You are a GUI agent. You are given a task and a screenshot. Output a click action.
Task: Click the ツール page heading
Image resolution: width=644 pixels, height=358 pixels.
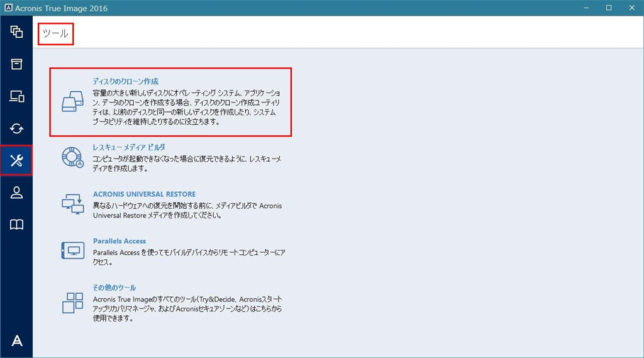click(55, 33)
